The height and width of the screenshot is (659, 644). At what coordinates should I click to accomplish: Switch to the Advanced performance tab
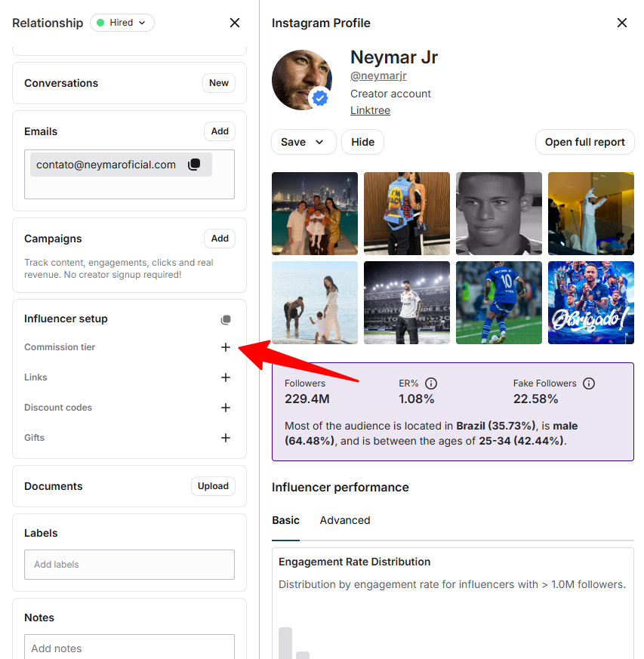click(x=345, y=520)
